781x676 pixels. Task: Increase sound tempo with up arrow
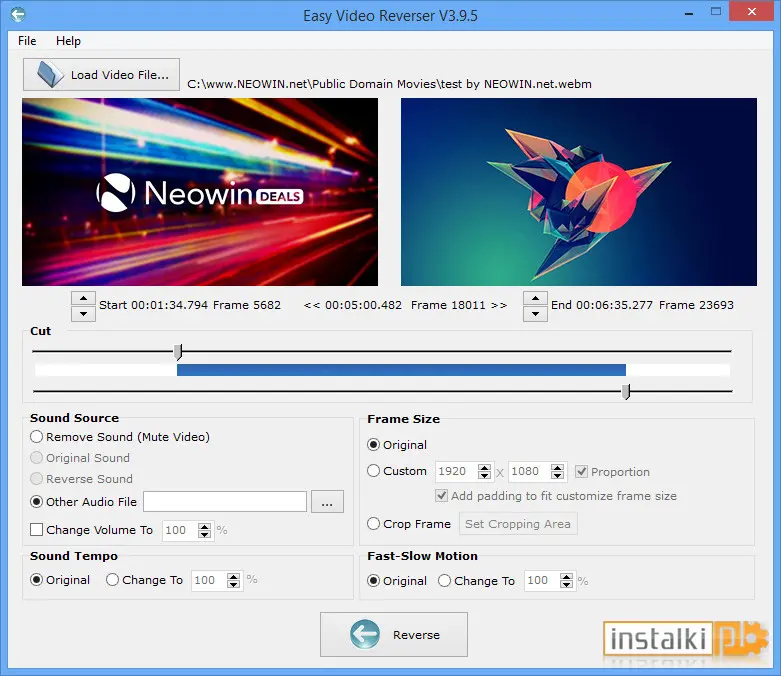pos(234,576)
